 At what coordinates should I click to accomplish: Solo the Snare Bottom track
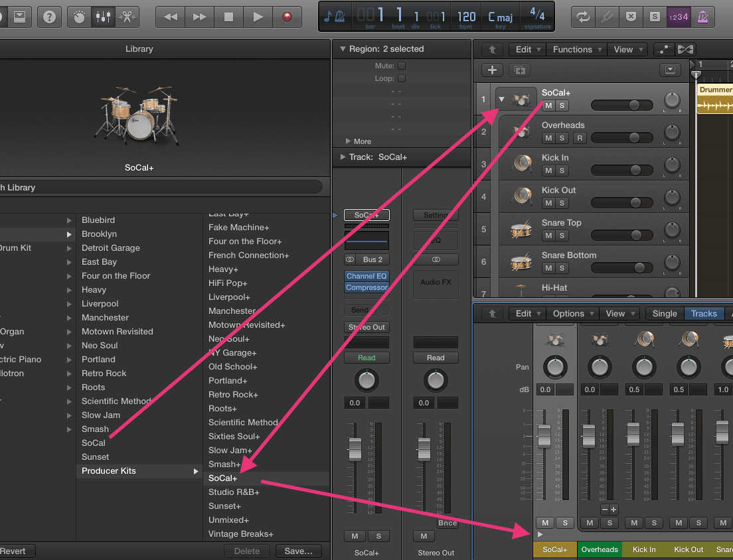562,268
